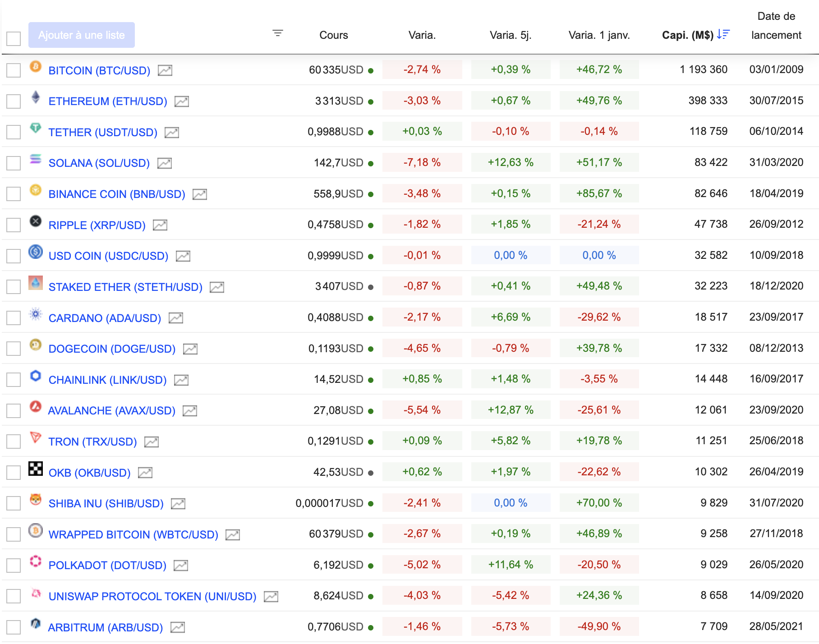The image size is (819, 644).
Task: Sort by the Varia. 1 janv. column header
Action: tap(599, 35)
